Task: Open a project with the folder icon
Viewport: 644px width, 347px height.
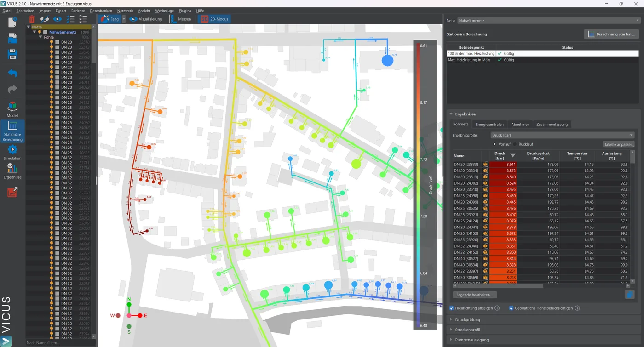Action: (12, 38)
